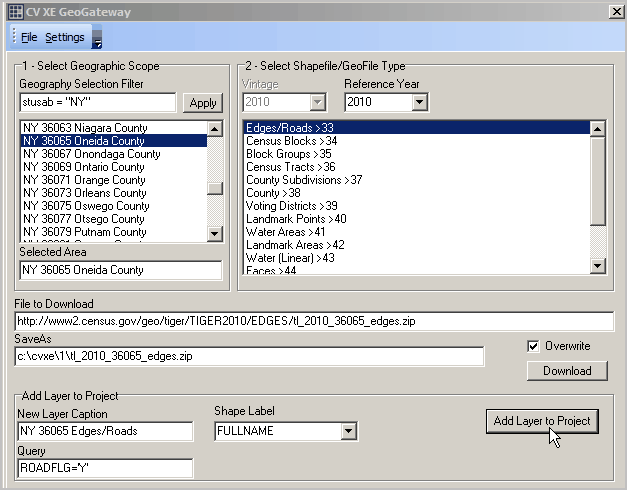This screenshot has height=490, width=627.
Task: Select Voting Districts >39 file type
Action: (x=417, y=206)
